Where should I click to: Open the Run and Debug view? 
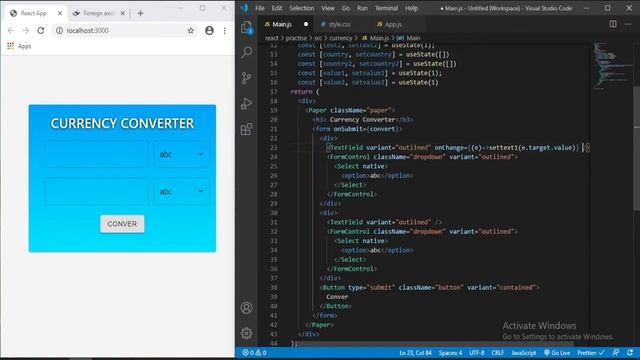247,103
